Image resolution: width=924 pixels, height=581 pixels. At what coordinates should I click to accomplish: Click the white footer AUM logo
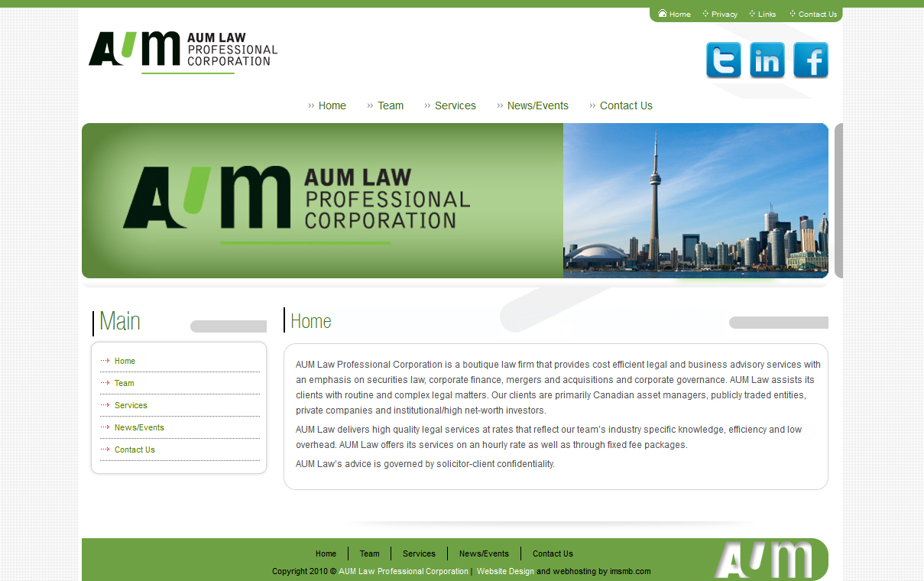tap(764, 560)
